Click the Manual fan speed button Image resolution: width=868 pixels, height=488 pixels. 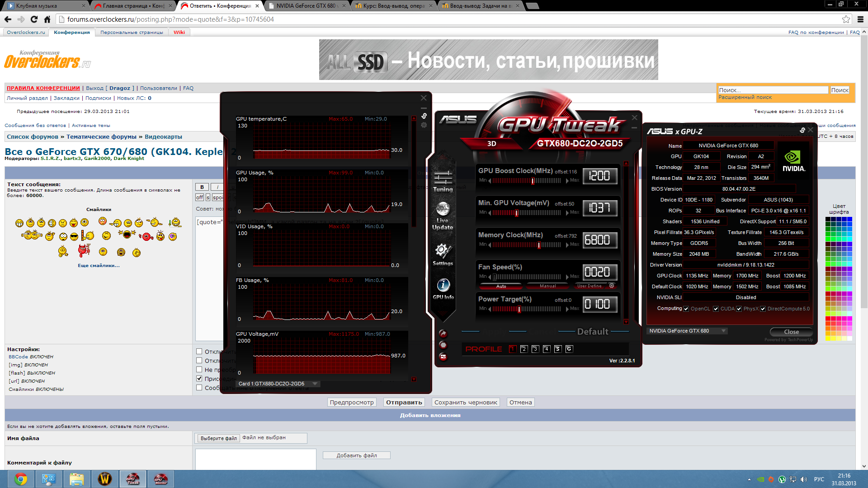point(548,286)
